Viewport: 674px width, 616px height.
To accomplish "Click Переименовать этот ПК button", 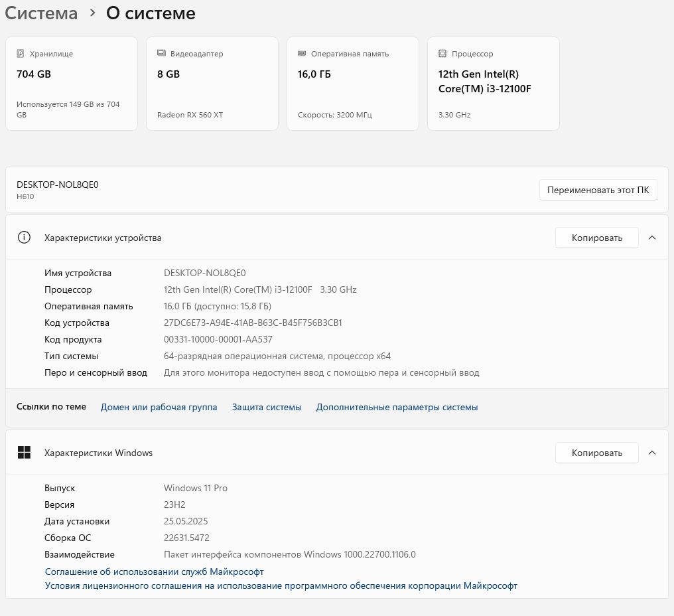I will [x=598, y=190].
